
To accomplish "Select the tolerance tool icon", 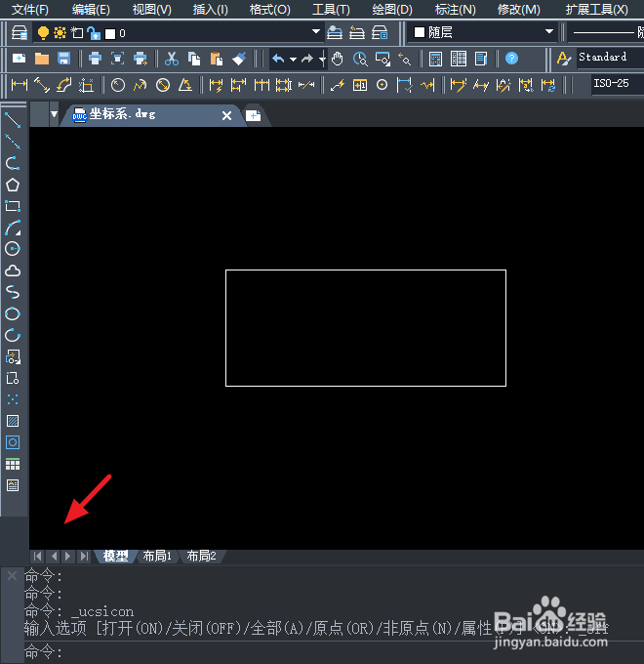I will [x=360, y=85].
